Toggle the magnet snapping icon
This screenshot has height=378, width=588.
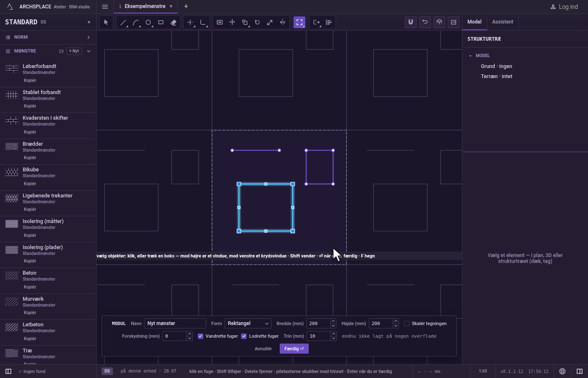pos(411,22)
